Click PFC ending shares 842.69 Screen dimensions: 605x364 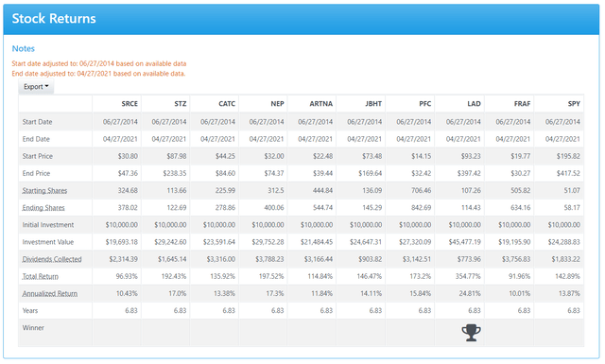(421, 208)
